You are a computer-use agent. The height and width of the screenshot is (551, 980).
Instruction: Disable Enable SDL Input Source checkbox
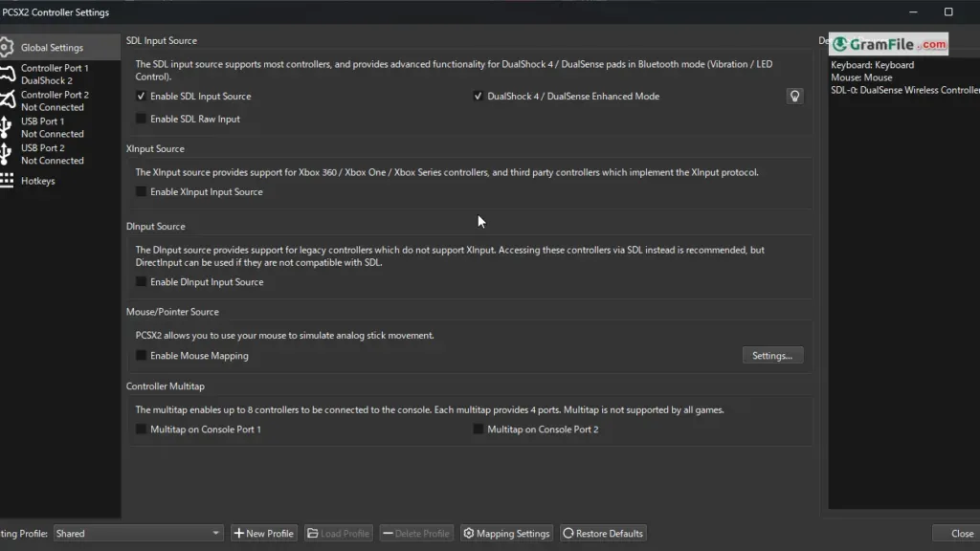(x=141, y=97)
